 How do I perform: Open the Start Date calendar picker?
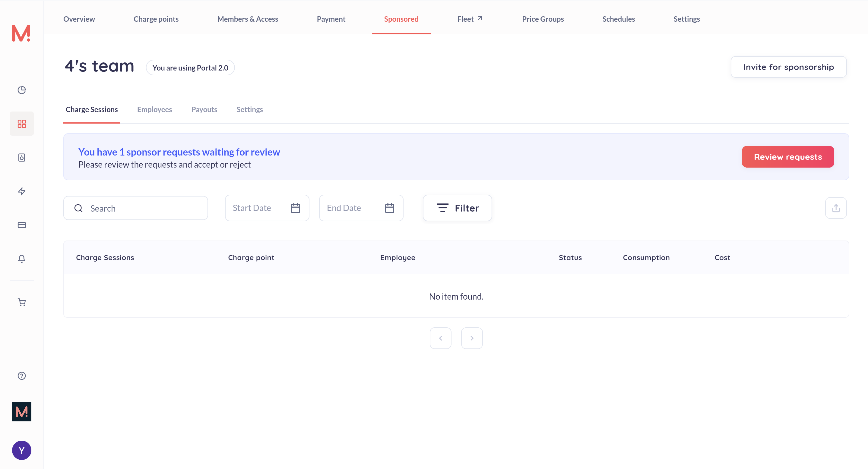click(x=295, y=208)
